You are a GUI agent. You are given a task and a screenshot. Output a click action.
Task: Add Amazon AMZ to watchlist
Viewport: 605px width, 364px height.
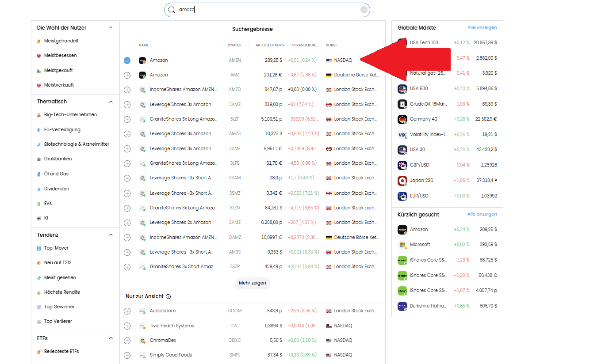pos(127,75)
